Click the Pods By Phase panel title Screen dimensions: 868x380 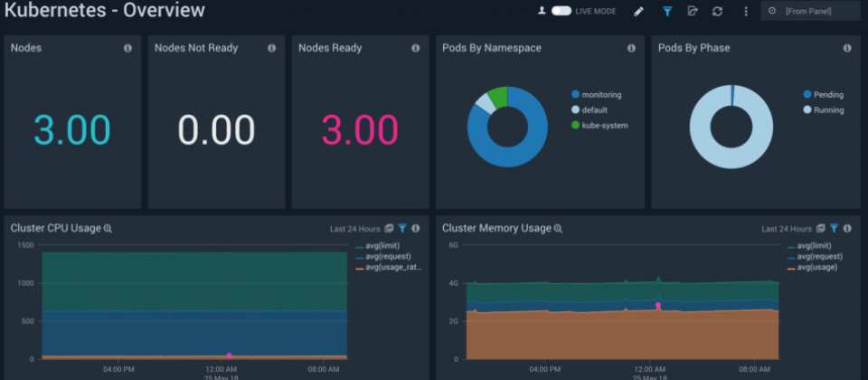tap(694, 48)
